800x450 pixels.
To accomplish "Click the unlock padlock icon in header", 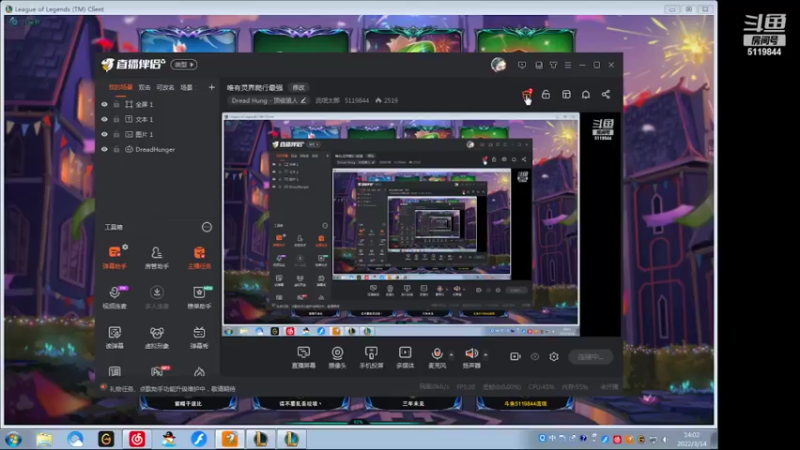I will coord(546,94).
